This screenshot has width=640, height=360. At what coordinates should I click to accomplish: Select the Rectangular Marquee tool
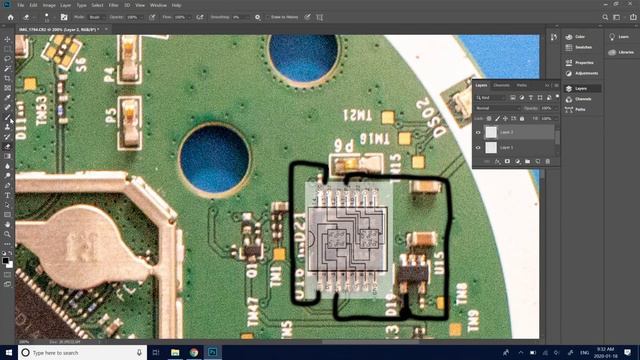[x=7, y=49]
